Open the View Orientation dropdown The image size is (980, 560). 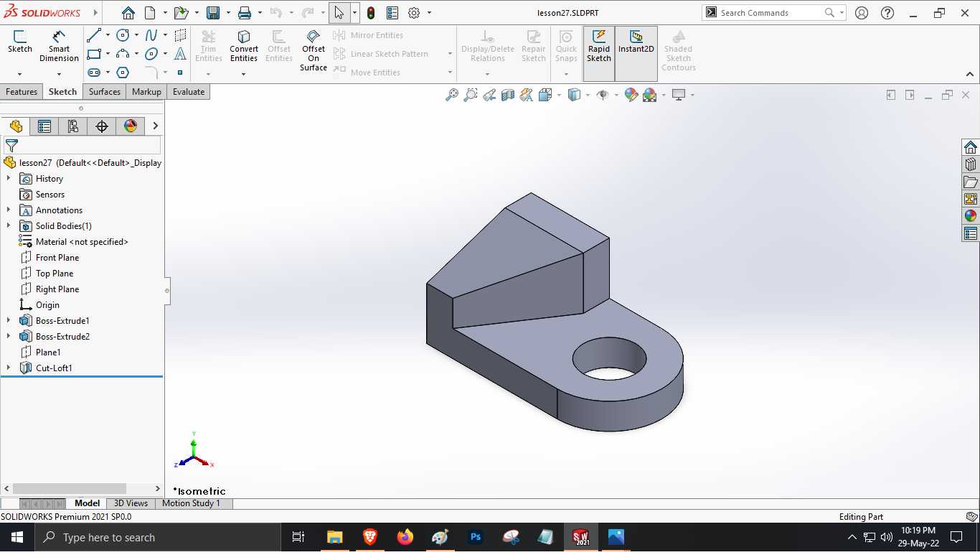pyautogui.click(x=559, y=95)
